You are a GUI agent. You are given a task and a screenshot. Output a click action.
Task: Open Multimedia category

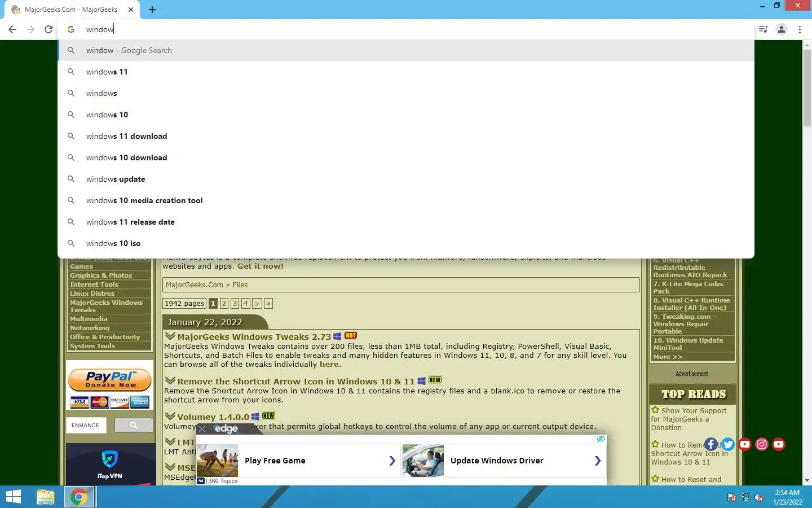click(89, 319)
